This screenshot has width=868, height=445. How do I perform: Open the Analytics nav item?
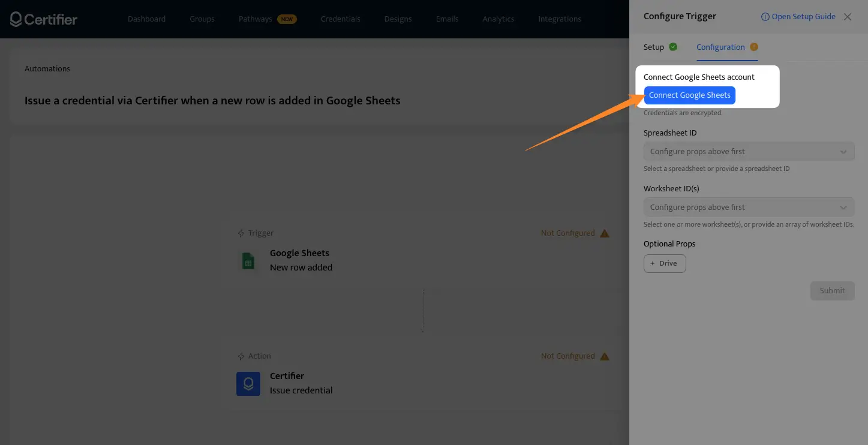[498, 19]
